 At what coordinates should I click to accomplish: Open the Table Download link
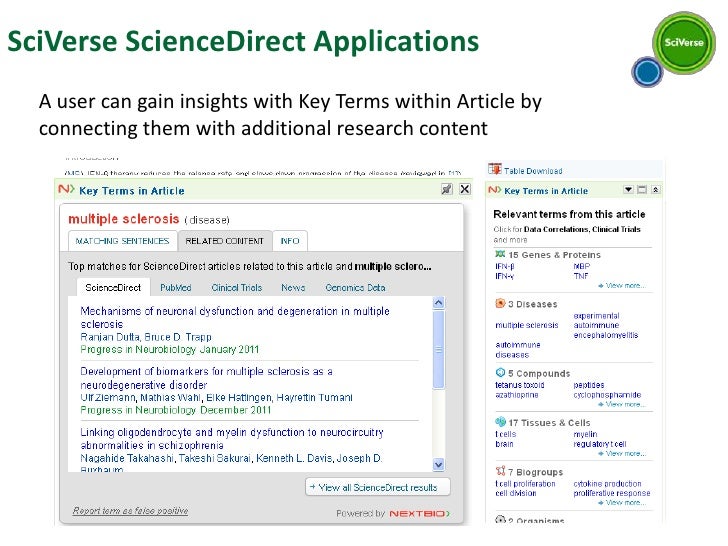tap(533, 171)
